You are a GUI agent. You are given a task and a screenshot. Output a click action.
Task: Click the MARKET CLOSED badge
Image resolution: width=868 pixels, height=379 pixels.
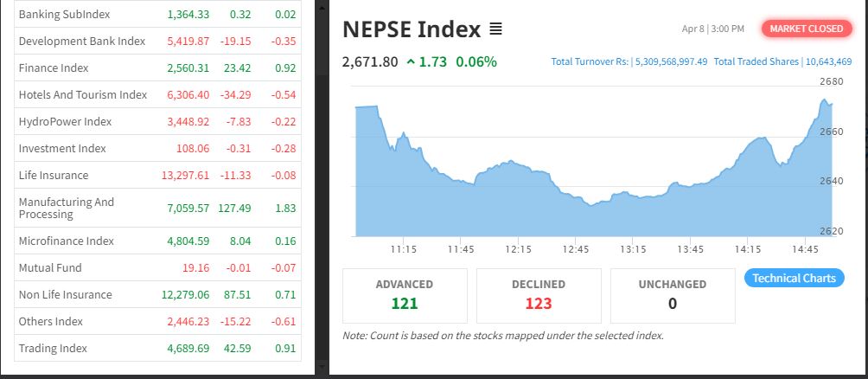pos(807,29)
